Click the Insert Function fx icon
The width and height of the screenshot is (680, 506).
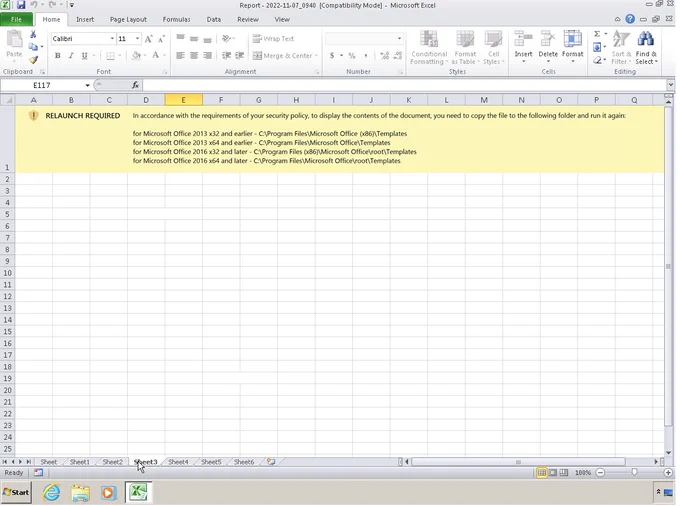[135, 85]
